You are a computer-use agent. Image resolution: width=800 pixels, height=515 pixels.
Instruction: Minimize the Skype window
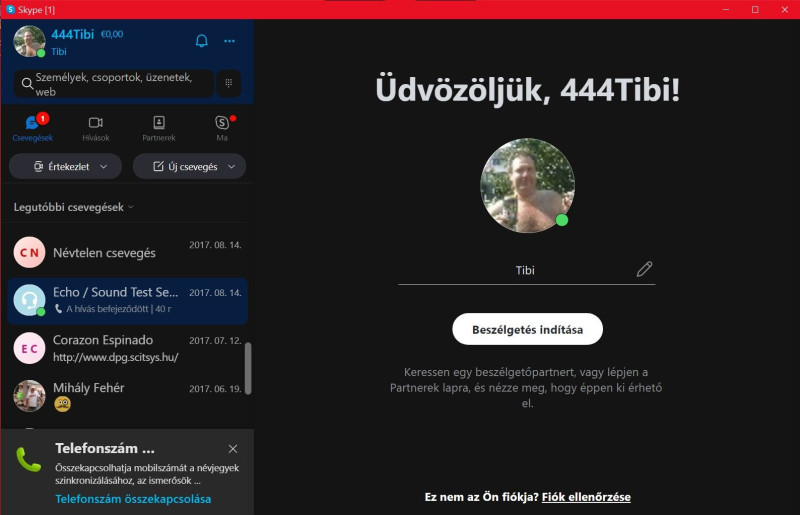tap(726, 9)
